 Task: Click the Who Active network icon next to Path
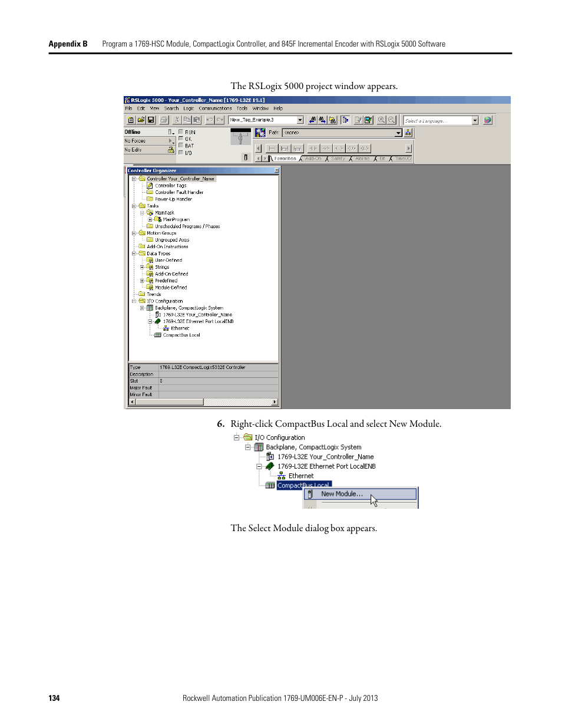click(260, 133)
